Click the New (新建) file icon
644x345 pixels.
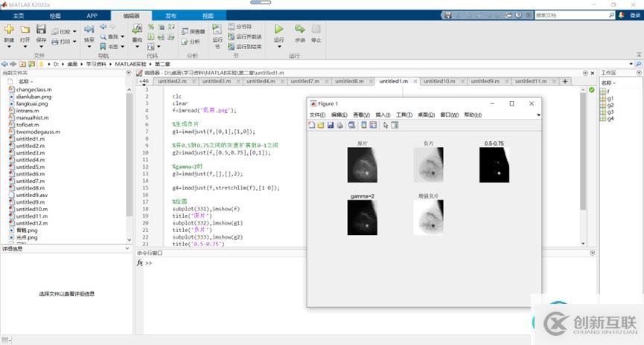pos(9,30)
